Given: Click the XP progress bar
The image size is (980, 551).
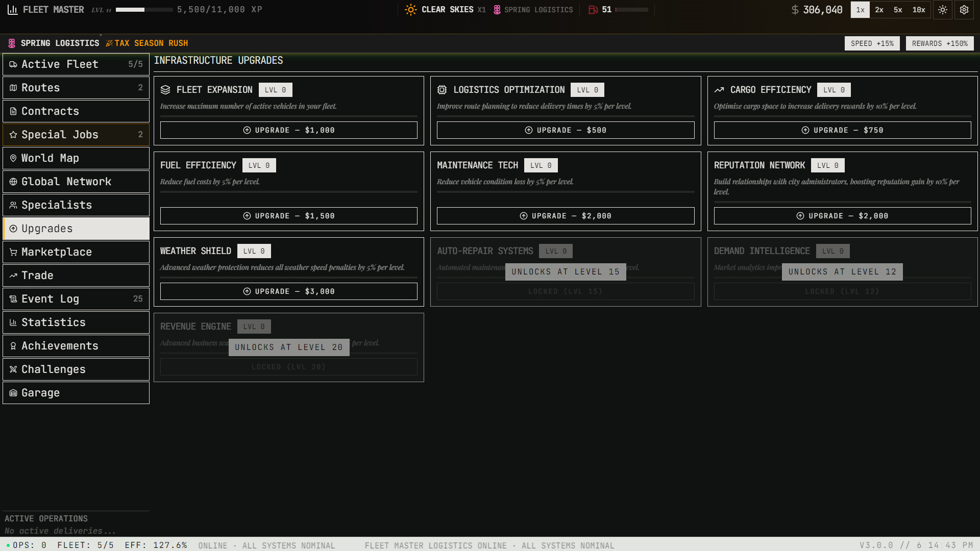Looking at the screenshot, I should [144, 10].
